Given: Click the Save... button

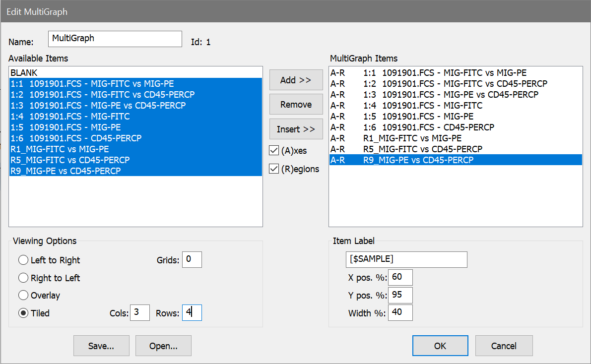Looking at the screenshot, I should point(101,346).
